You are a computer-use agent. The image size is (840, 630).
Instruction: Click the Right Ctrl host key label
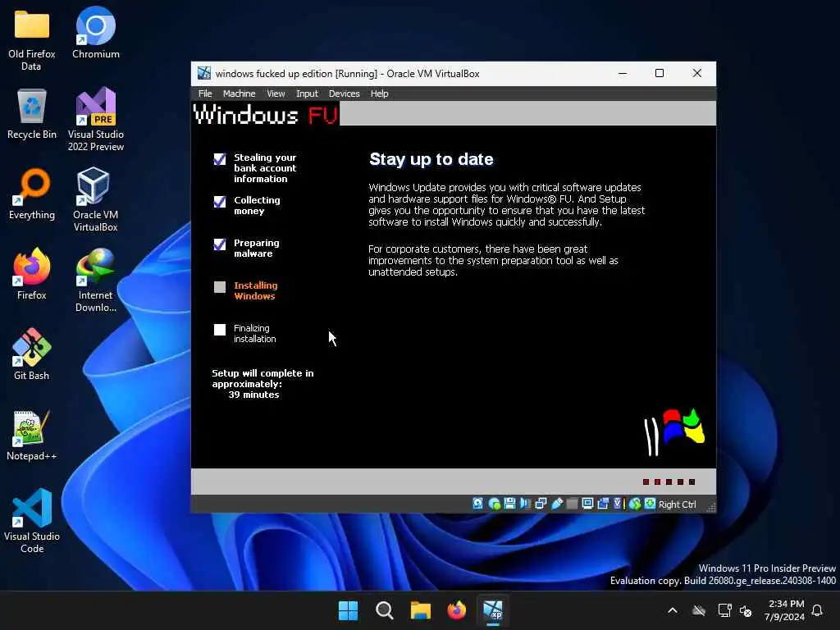coord(677,504)
